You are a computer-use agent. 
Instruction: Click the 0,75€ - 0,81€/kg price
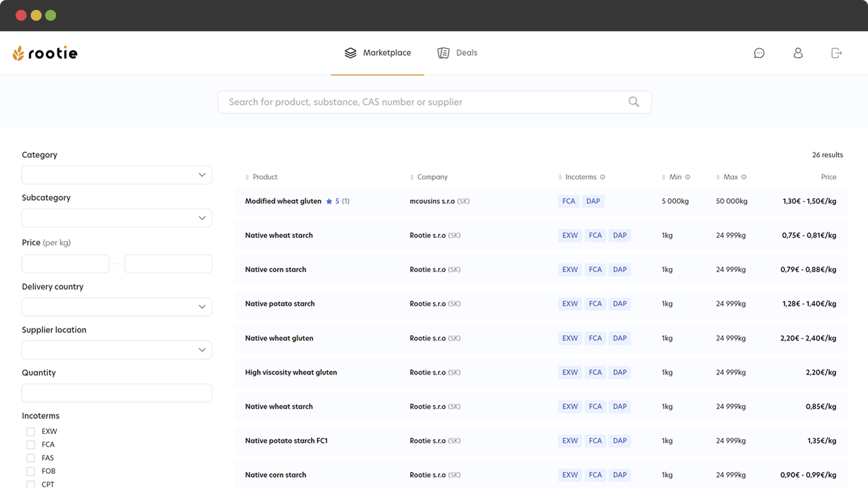click(x=809, y=235)
